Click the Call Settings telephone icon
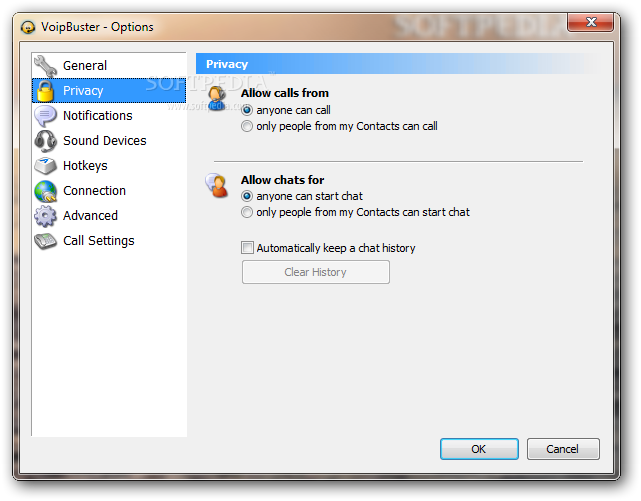The width and height of the screenshot is (641, 501). [45, 241]
